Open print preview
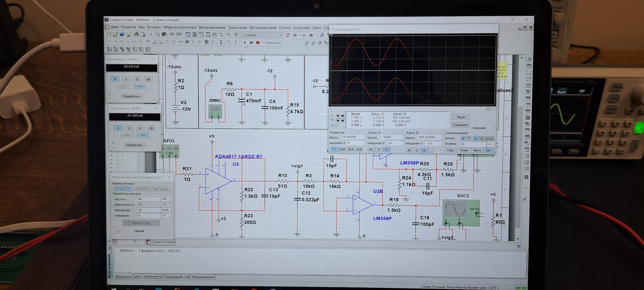This screenshot has width=644, height=290. (x=143, y=34)
